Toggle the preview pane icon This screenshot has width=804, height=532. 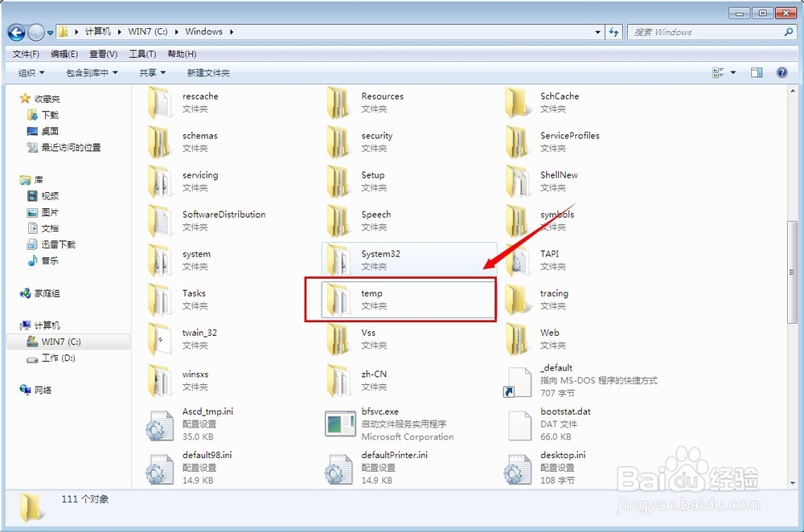point(756,72)
